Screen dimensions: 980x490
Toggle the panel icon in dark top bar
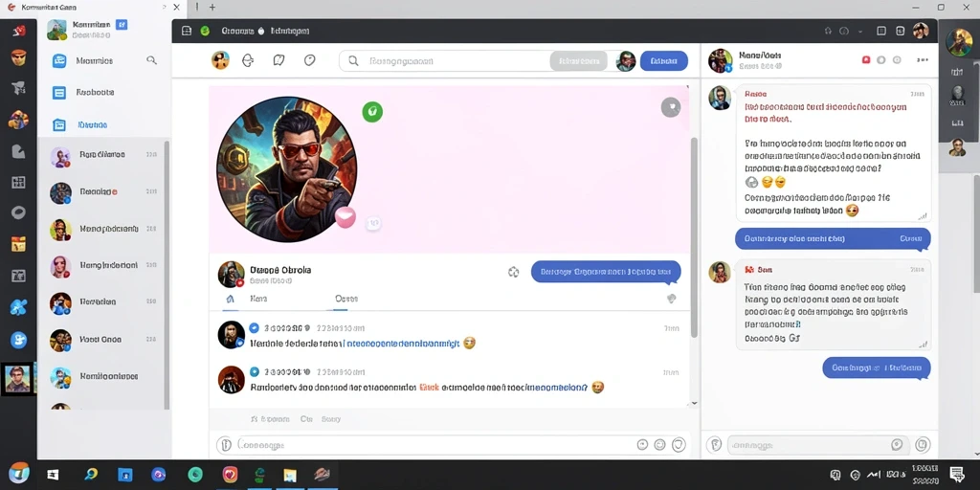(x=187, y=31)
